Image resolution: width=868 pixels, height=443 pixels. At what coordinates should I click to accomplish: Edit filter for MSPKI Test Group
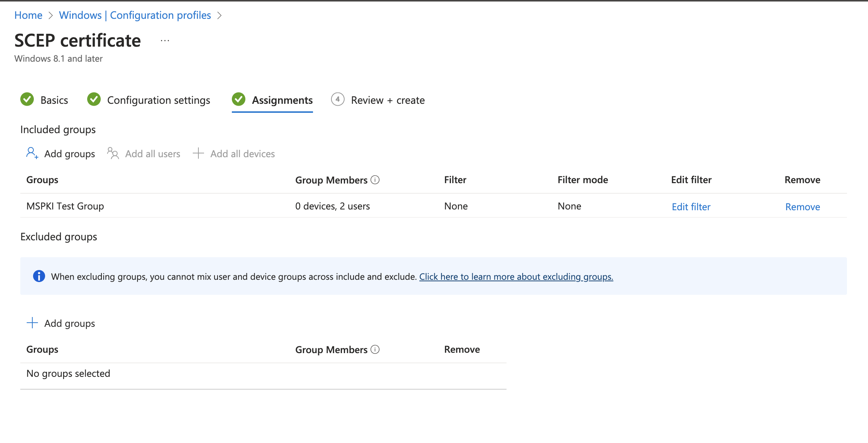pos(691,207)
